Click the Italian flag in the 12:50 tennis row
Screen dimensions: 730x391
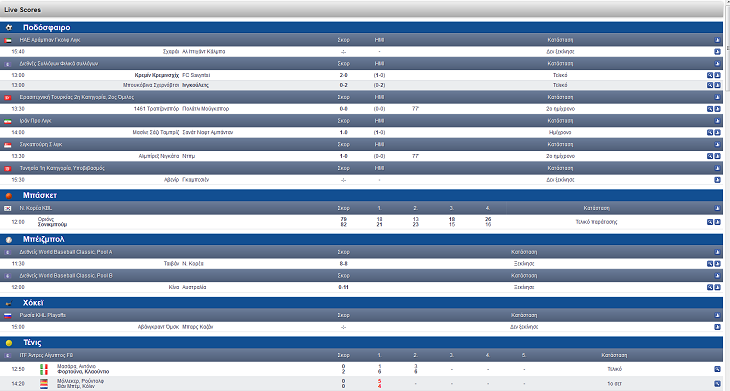click(x=44, y=369)
